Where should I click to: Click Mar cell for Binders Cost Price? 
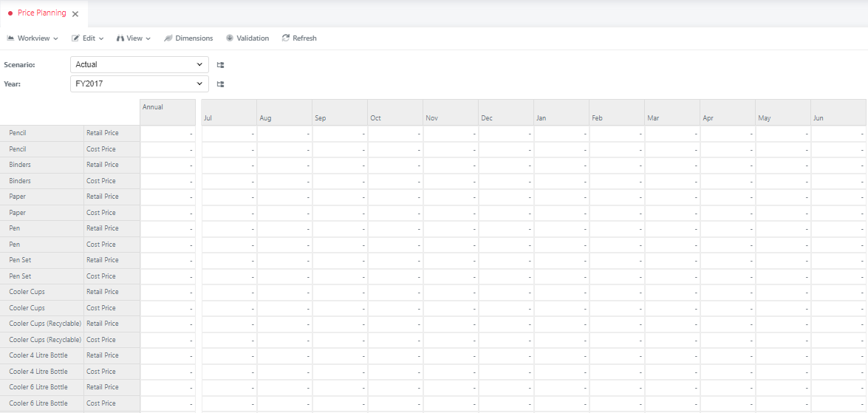pyautogui.click(x=672, y=181)
